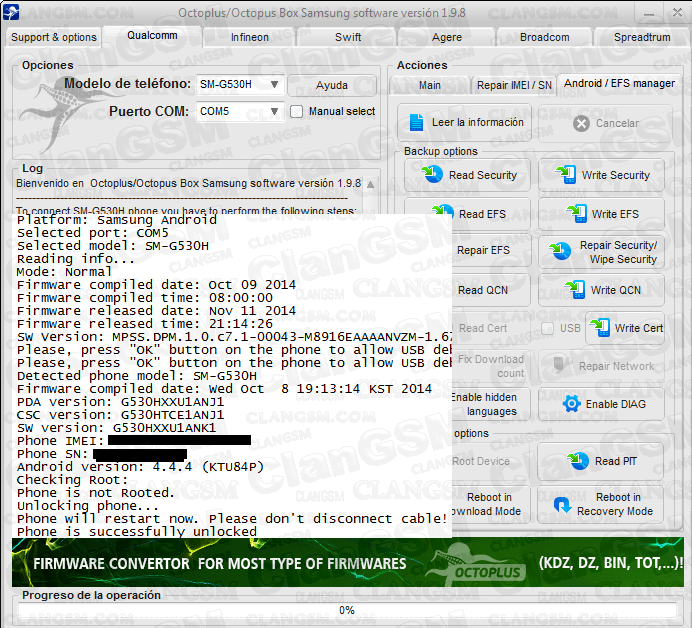Open the Android / EFS manager tab
The image size is (692, 628).
[x=619, y=83]
